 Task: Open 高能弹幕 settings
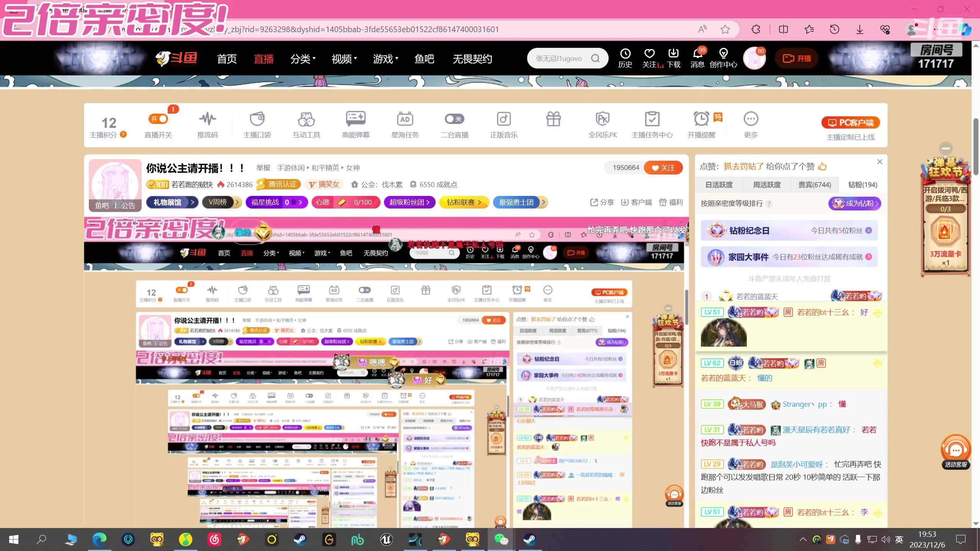pyautogui.click(x=355, y=124)
